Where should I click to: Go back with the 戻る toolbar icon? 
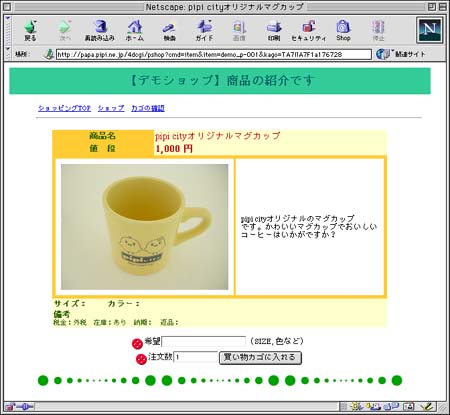coord(30,31)
